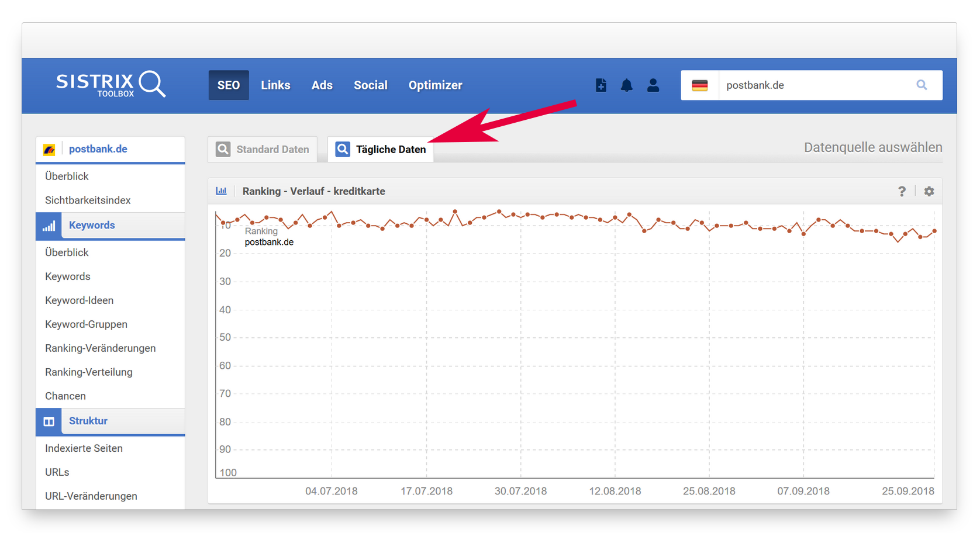The height and width of the screenshot is (533, 980).
Task: Click the postbank.de legend entry in chart
Action: tap(269, 243)
